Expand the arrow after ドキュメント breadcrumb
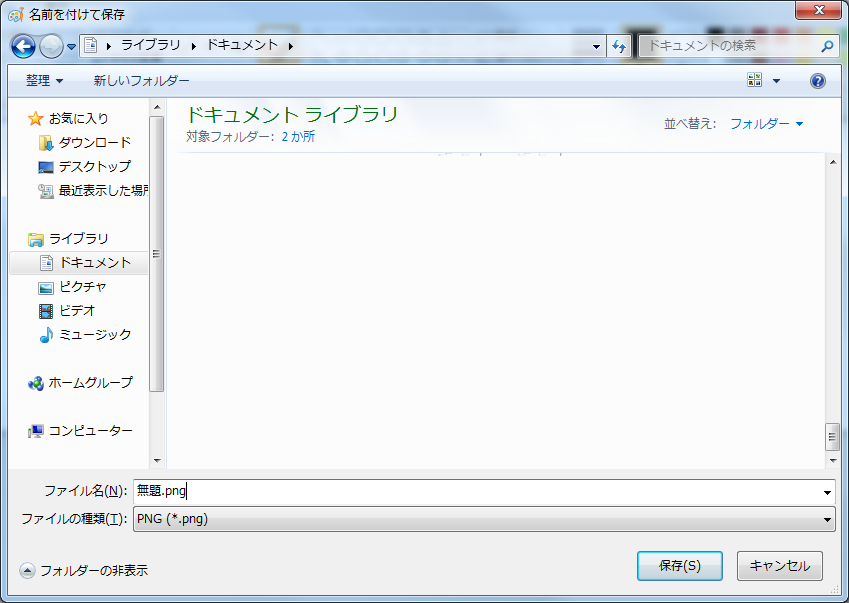849x603 pixels. click(291, 46)
